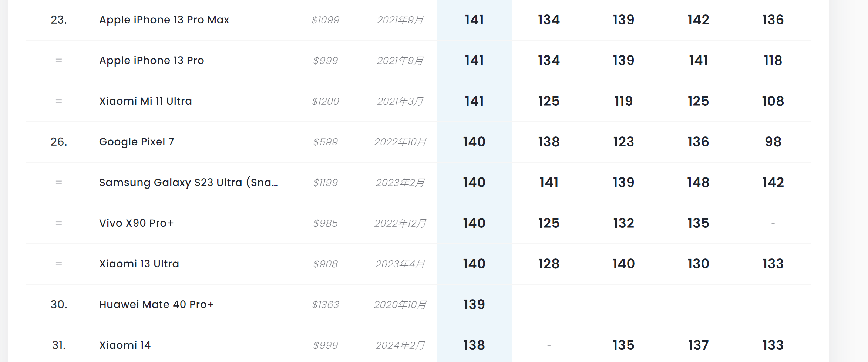The width and height of the screenshot is (868, 362).
Task: Click the equals tie marker beside Xiaomi 13 Ultra
Action: coord(59,264)
